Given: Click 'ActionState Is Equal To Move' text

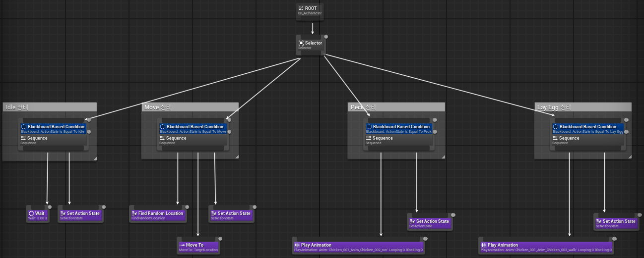Looking at the screenshot, I should pyautogui.click(x=202, y=132).
